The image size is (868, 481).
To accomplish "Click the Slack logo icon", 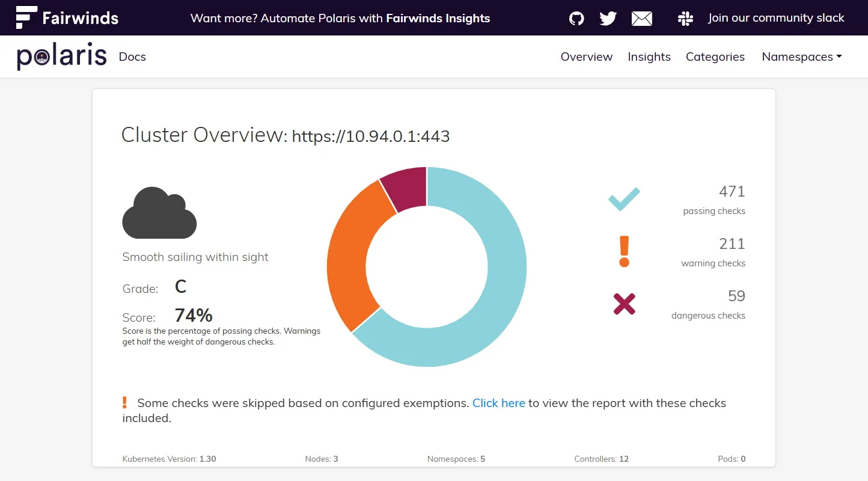I will (x=685, y=19).
